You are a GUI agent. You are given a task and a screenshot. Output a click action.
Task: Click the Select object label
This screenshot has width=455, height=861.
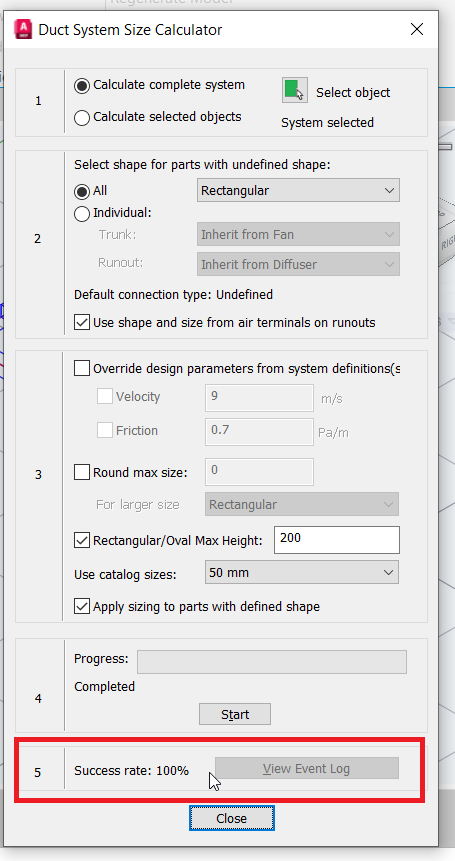353,93
